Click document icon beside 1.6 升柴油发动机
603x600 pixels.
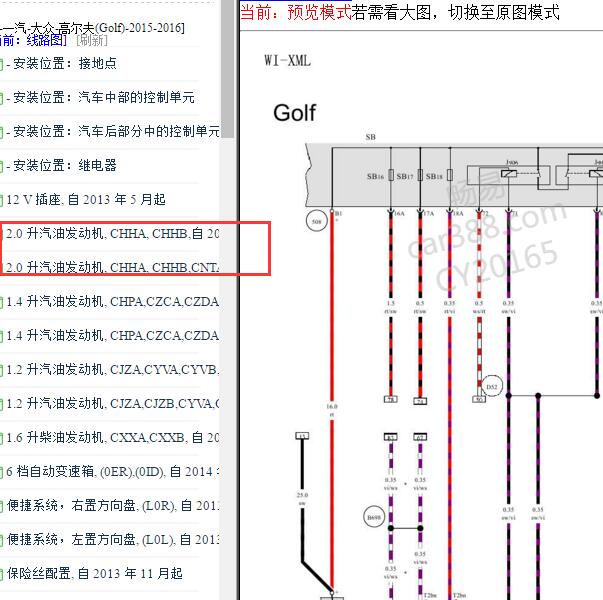click(1, 439)
